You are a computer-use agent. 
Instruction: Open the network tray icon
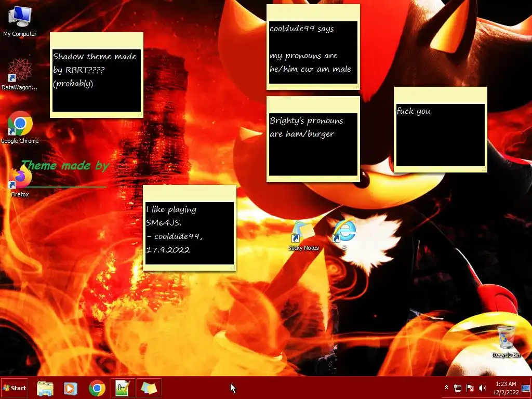click(458, 388)
